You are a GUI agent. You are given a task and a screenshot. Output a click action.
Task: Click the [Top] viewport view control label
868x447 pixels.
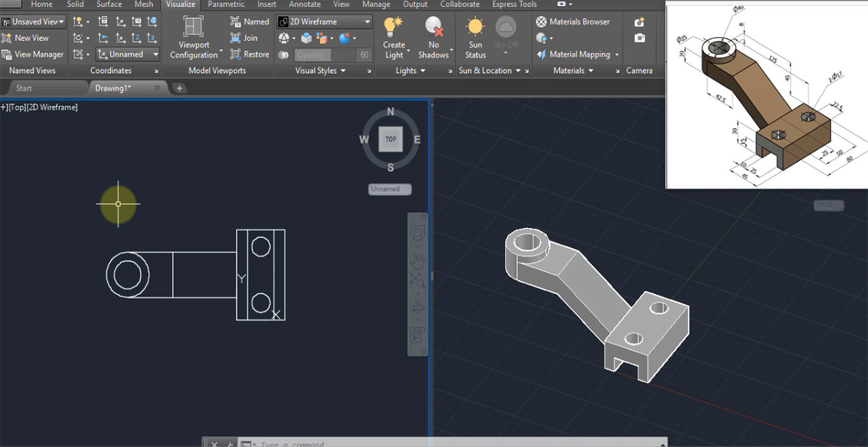(17, 107)
